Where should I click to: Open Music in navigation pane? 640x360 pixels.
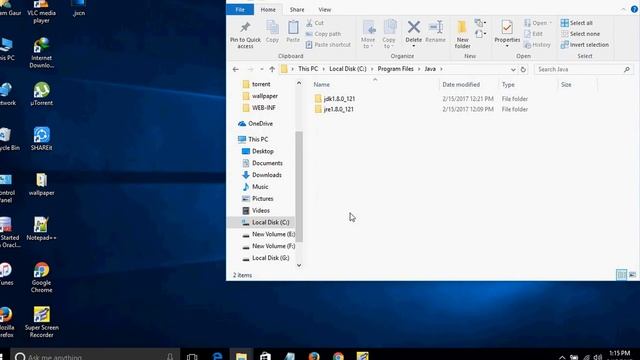260,187
